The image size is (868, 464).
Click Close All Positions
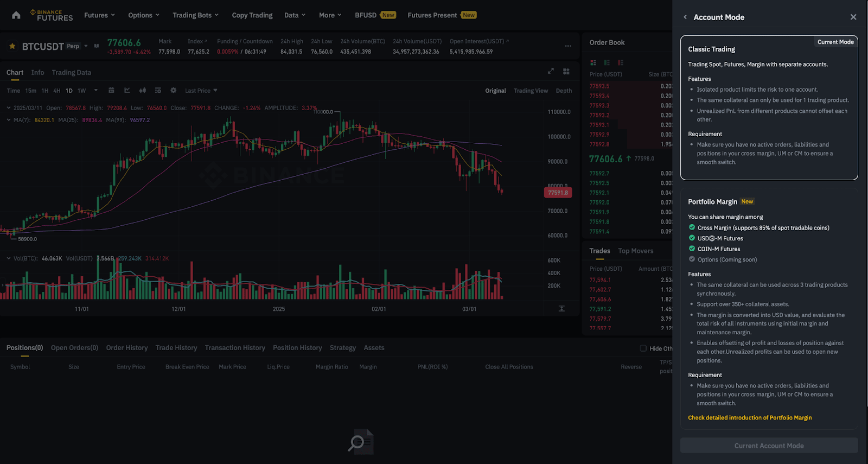509,367
